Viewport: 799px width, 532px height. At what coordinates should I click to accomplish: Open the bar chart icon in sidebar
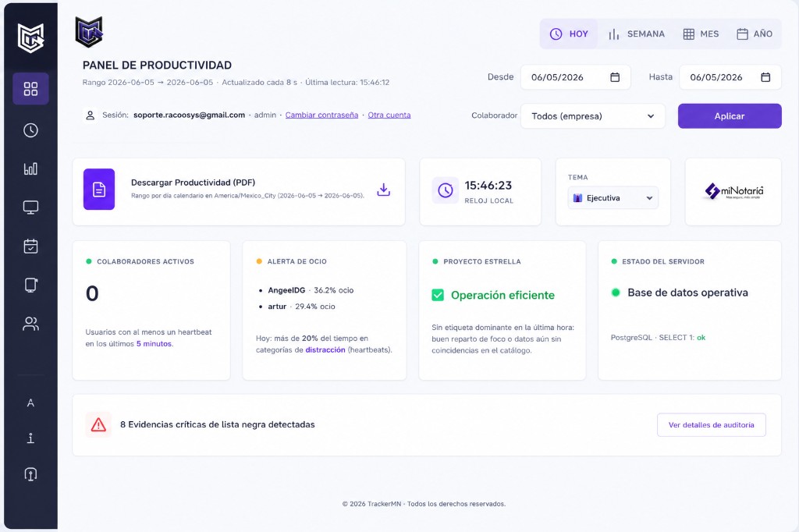tap(30, 168)
